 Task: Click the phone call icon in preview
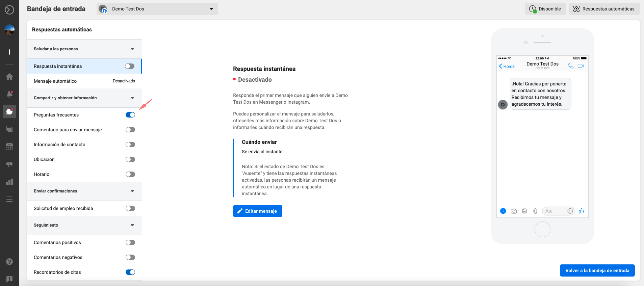coord(571,66)
